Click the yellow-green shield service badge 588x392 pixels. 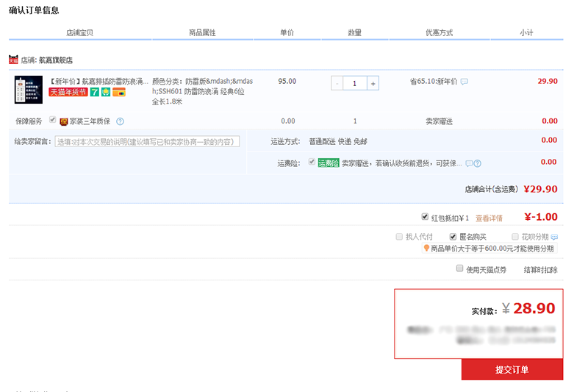coord(106,92)
